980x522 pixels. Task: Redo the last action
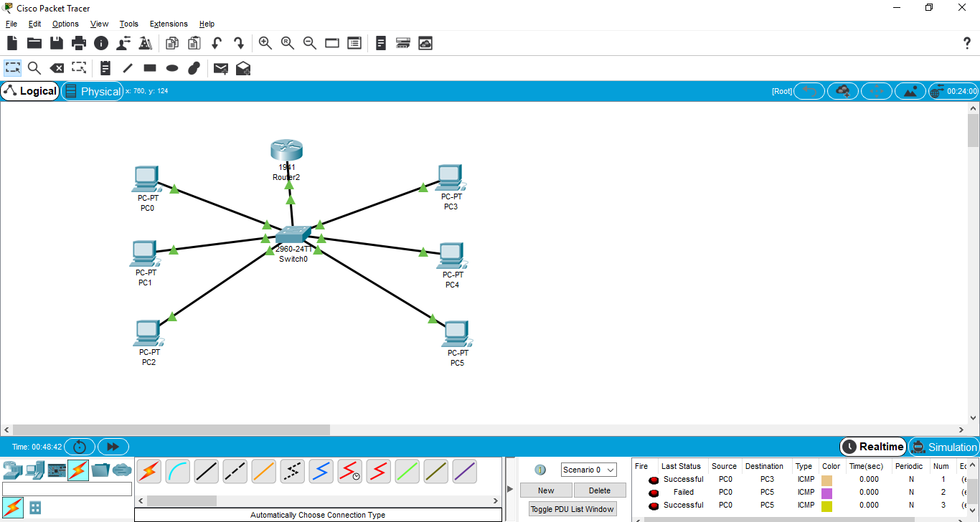pyautogui.click(x=239, y=43)
